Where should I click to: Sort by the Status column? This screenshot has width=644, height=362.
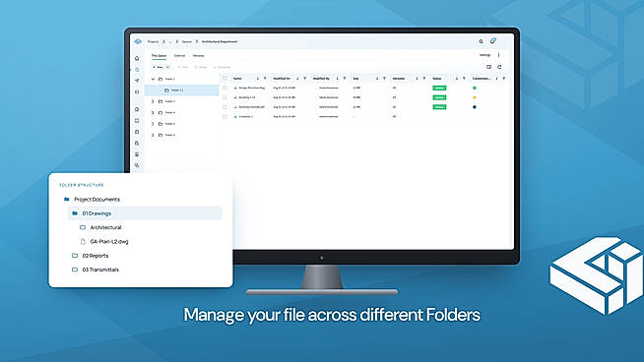(x=457, y=79)
